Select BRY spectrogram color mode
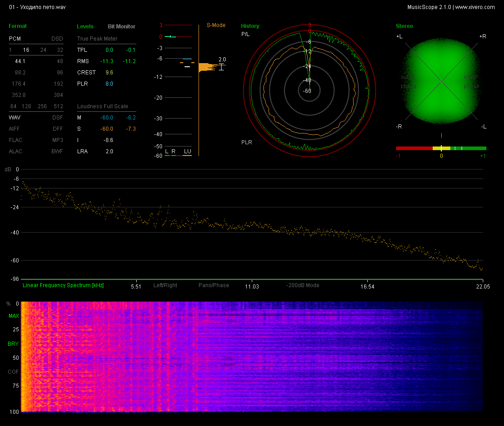Screen dimensions: 504x426 pyautogui.click(x=13, y=344)
